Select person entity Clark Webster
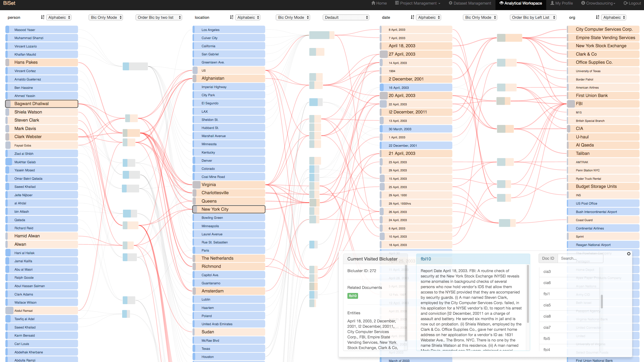Image resolution: width=644 pixels, height=362 pixels. [x=42, y=137]
